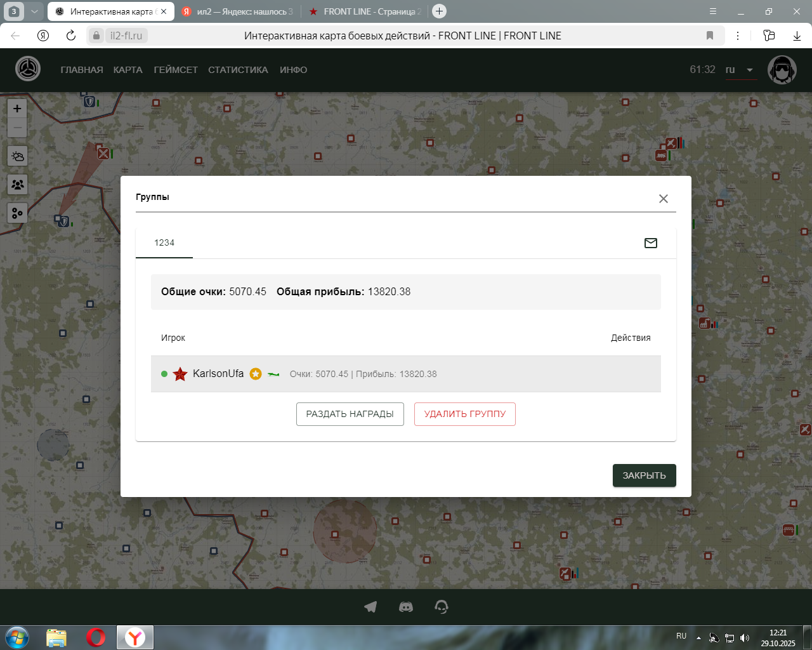Open the taskbar clock showing 12:21
The width and height of the screenshot is (812, 650).
(x=778, y=638)
